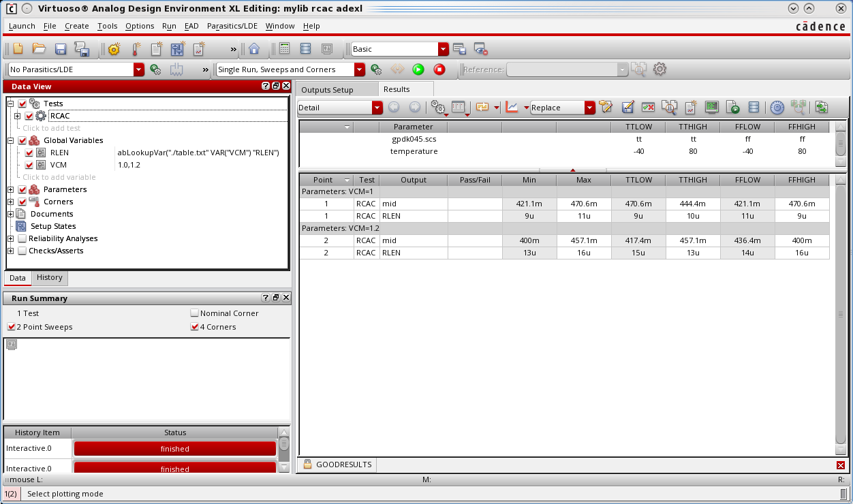The height and width of the screenshot is (504, 853).
Task: Check the Reliability Analyses checkbox
Action: (x=22, y=238)
